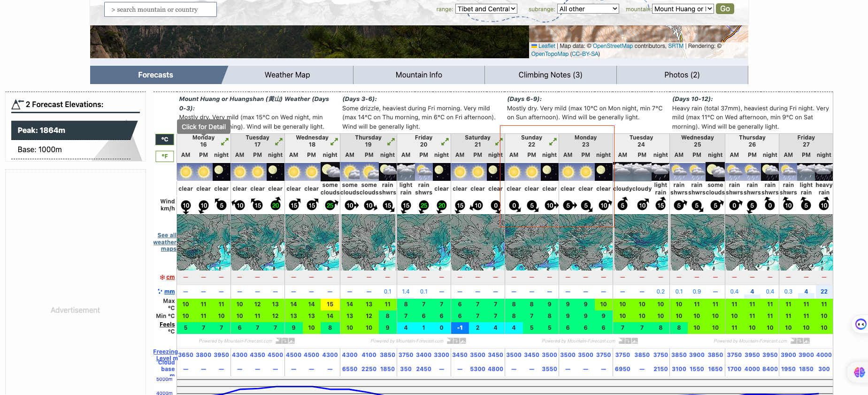Open the colorful brain extension icon
The image size is (868, 395).
click(x=860, y=372)
